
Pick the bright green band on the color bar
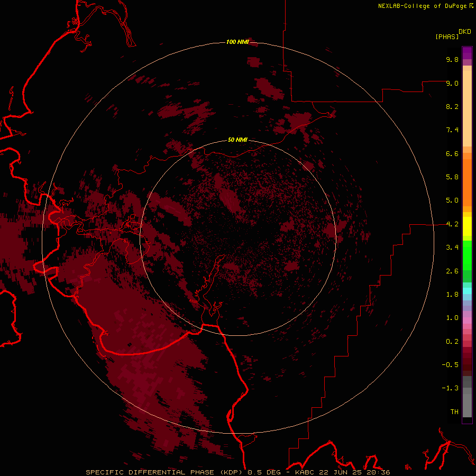467,255
